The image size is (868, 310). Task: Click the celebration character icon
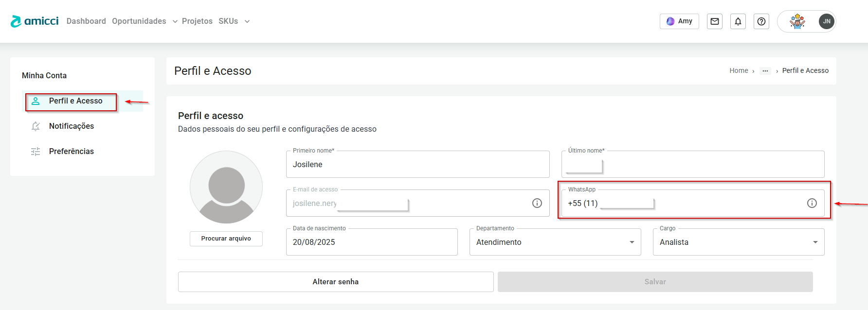[797, 21]
